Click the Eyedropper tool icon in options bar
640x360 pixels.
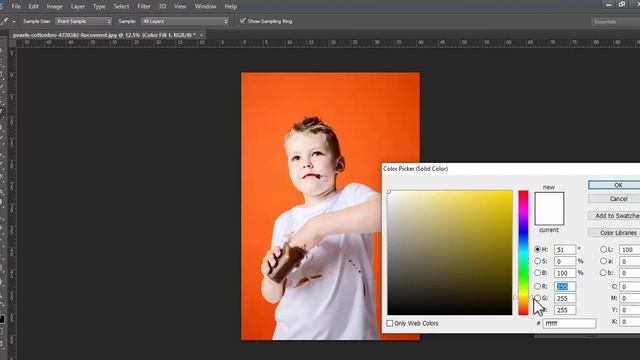coord(5,21)
